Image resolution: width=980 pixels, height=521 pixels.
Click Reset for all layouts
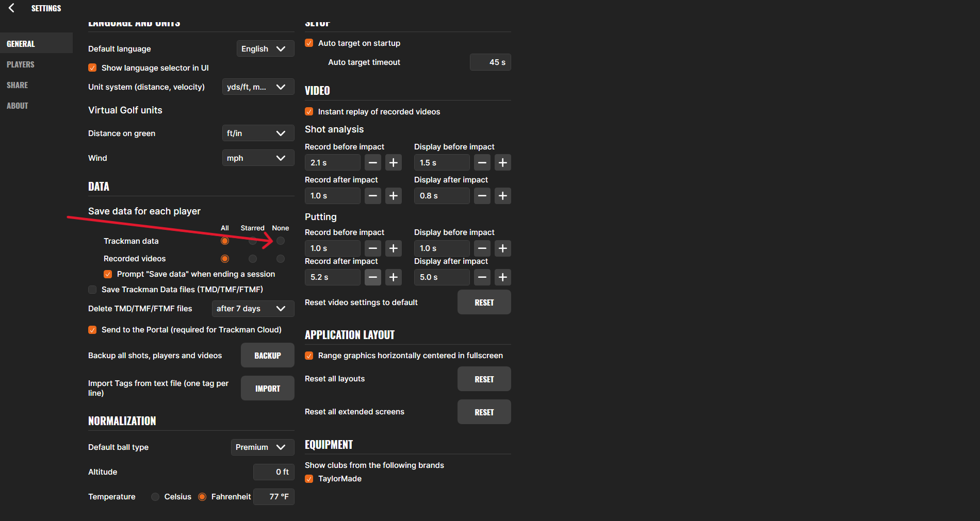484,379
